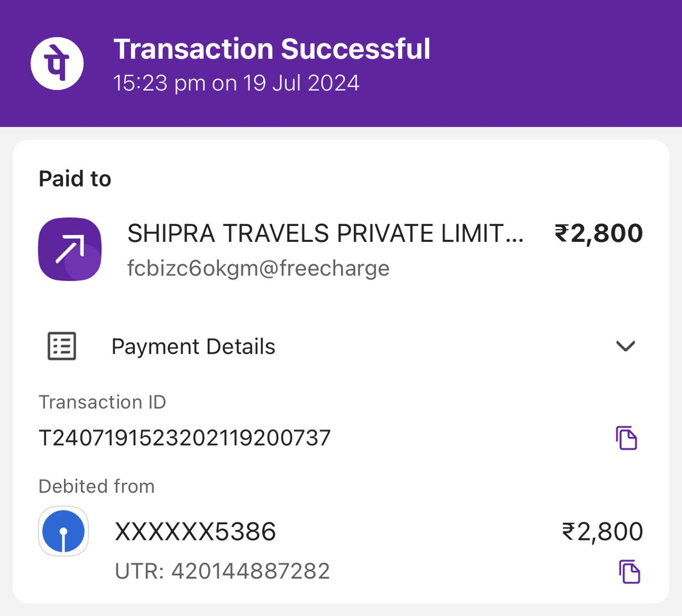This screenshot has height=616, width=682.
Task: Copy the Transaction ID
Action: 627,438
